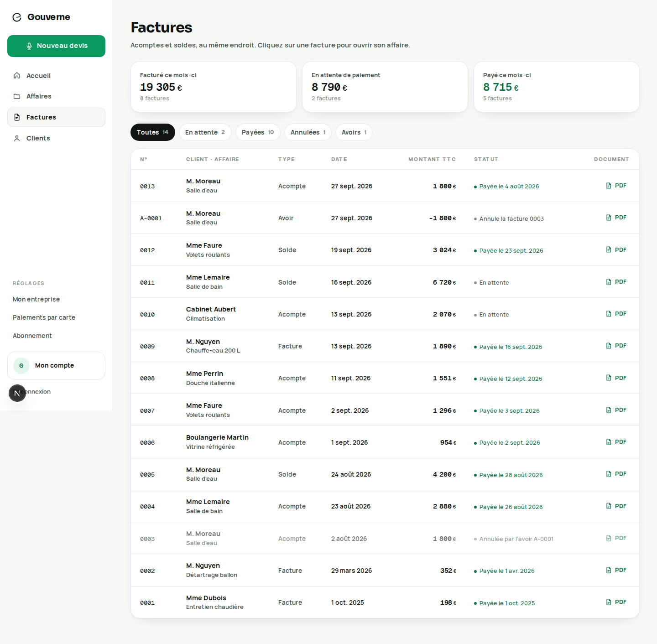
Task: Click the round N badge icon
Action: click(x=17, y=393)
